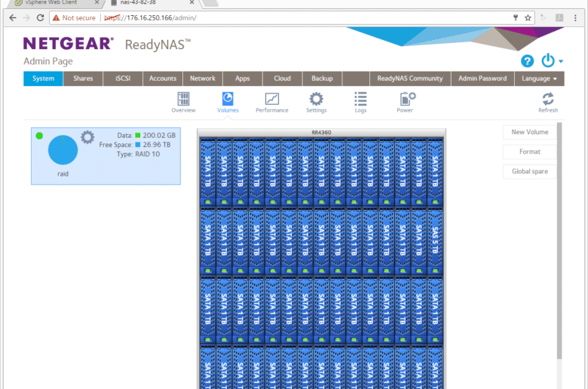Screen dimensions: 588x389
Task: Open the Performance chart icon
Action: point(272,99)
